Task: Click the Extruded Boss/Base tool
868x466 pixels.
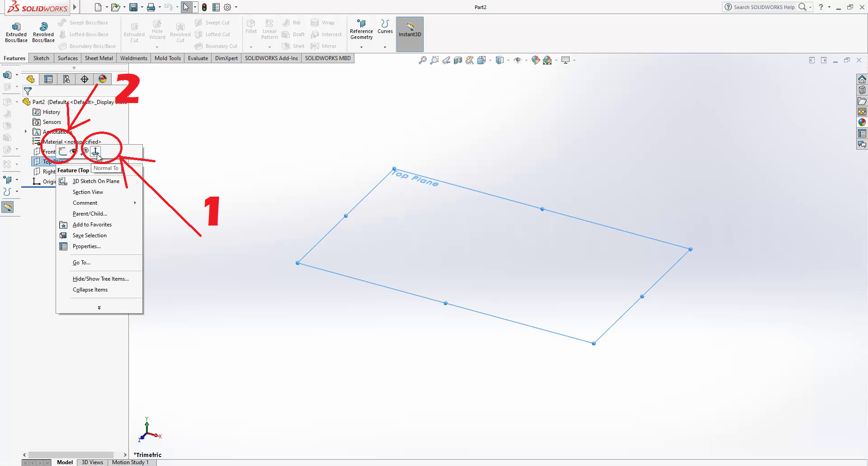Action: [x=16, y=32]
